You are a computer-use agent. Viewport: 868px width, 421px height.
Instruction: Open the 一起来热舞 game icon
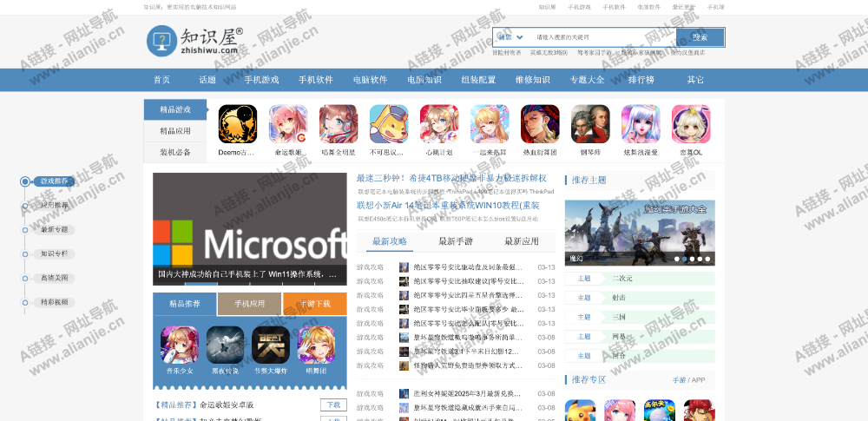click(490, 124)
